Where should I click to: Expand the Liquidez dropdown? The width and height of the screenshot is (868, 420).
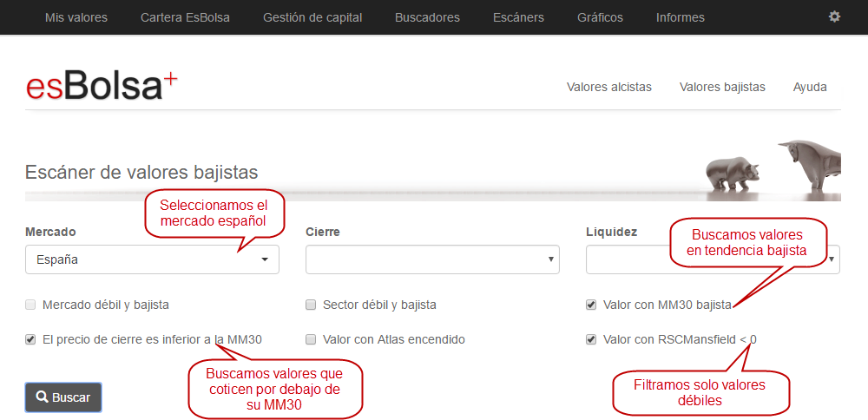coord(713,259)
